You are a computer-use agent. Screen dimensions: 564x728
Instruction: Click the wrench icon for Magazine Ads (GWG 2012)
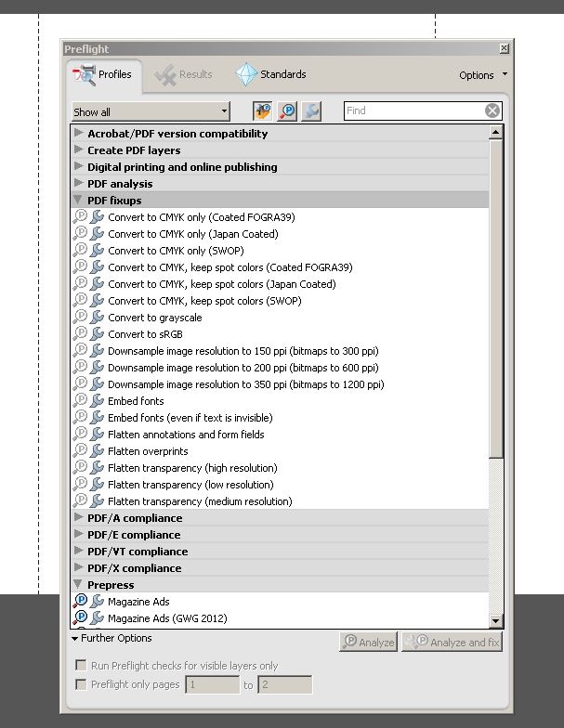point(97,618)
